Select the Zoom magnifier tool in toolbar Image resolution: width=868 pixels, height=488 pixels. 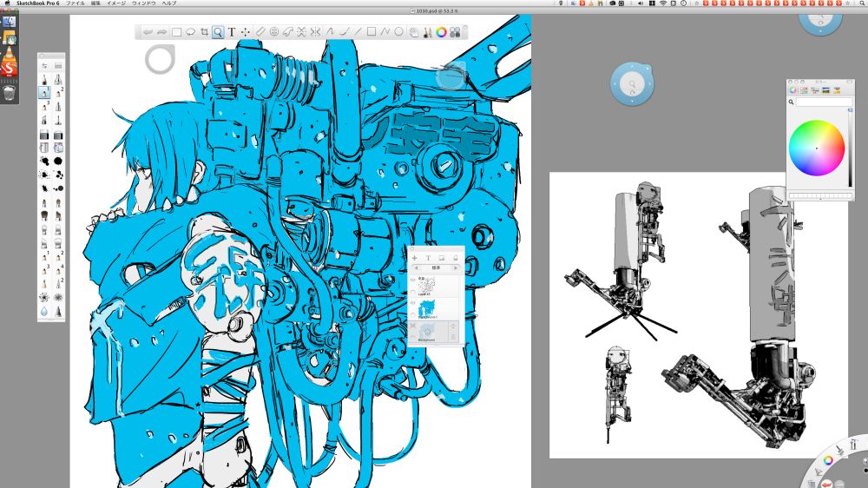(x=218, y=32)
